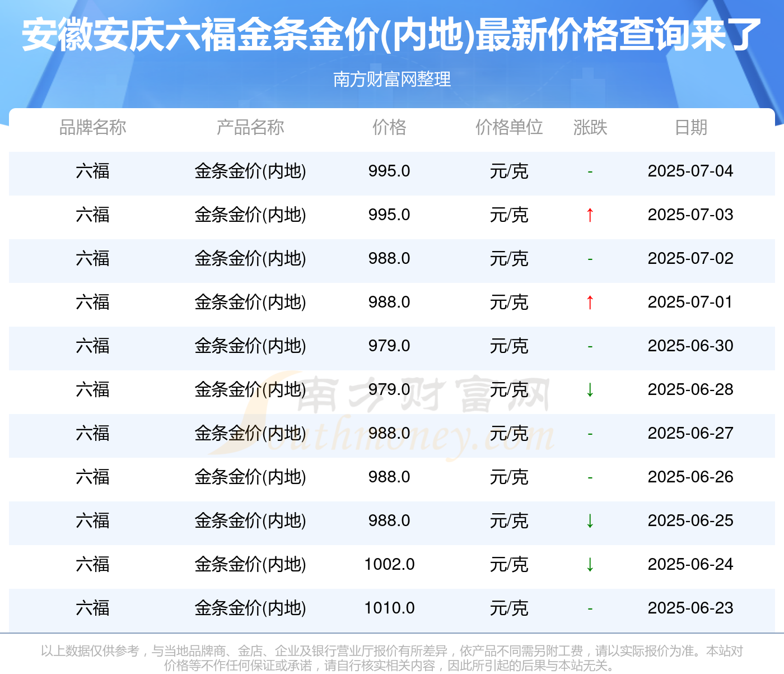Image resolution: width=784 pixels, height=674 pixels.
Task: Click the date 2025-06-30
Action: (690, 346)
